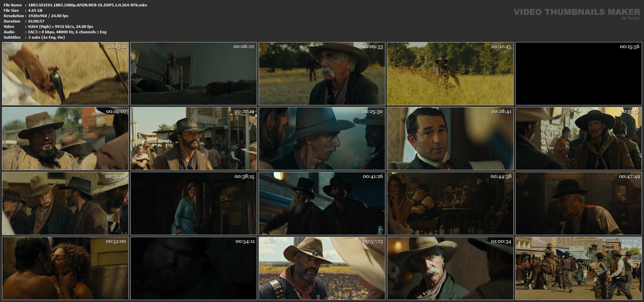Image resolution: width=644 pixels, height=302 pixels.
Task: Select the thumbnail timestamped 00:12:45
Action: click(450, 74)
